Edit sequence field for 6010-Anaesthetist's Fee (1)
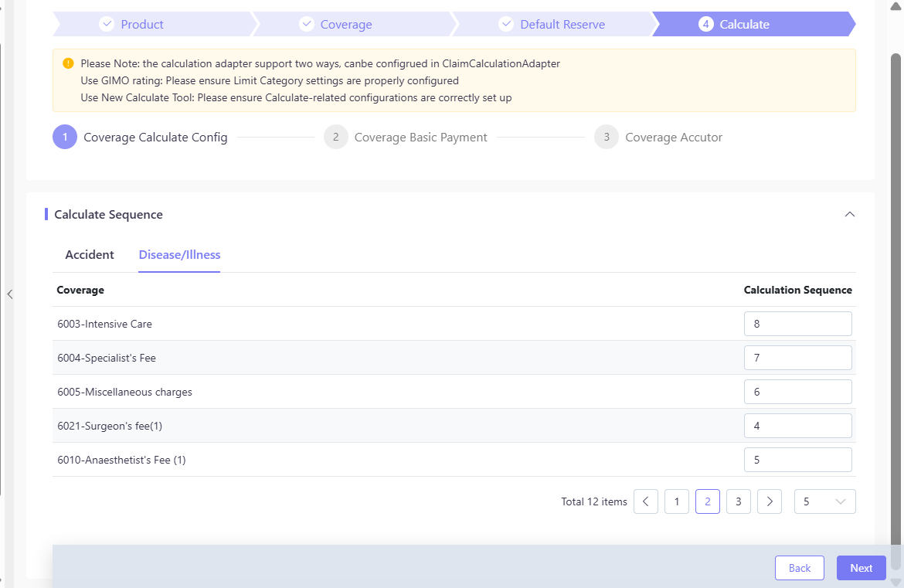Viewport: 904px width, 588px height. point(797,460)
